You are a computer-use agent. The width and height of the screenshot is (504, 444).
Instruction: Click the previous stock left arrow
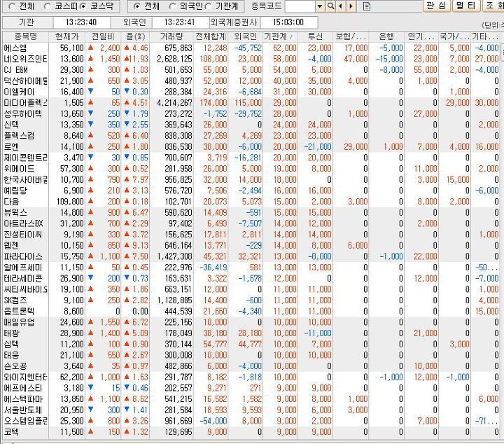click(x=340, y=6)
